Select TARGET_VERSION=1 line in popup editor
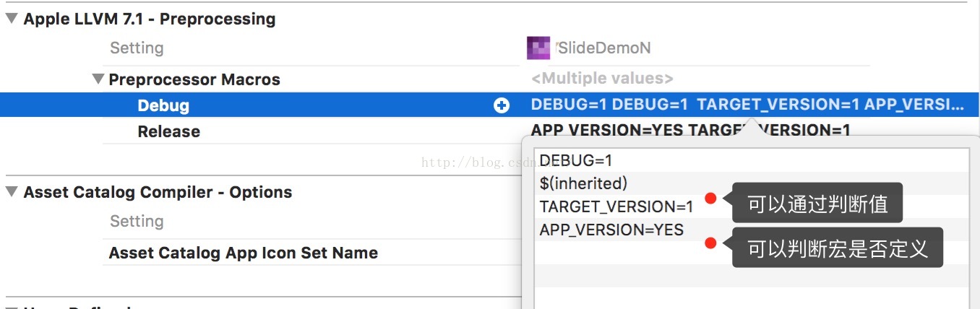 click(616, 206)
